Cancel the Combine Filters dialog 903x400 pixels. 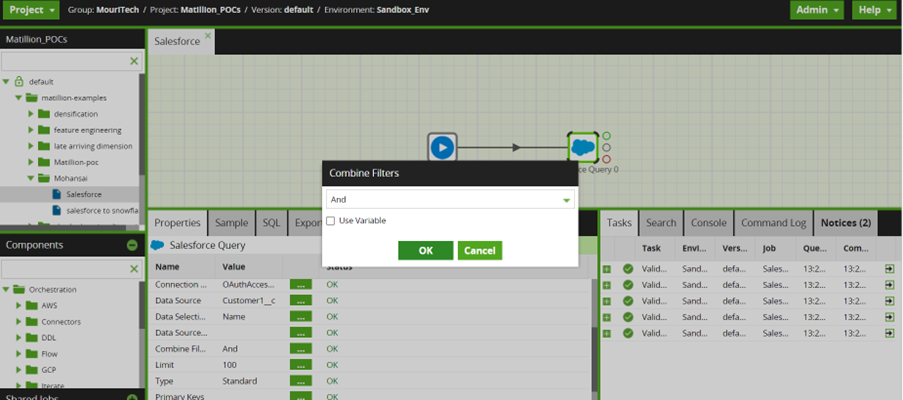(x=479, y=250)
